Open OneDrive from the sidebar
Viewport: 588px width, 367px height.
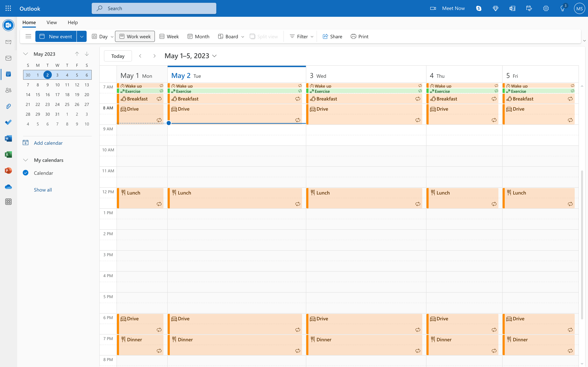click(9, 187)
